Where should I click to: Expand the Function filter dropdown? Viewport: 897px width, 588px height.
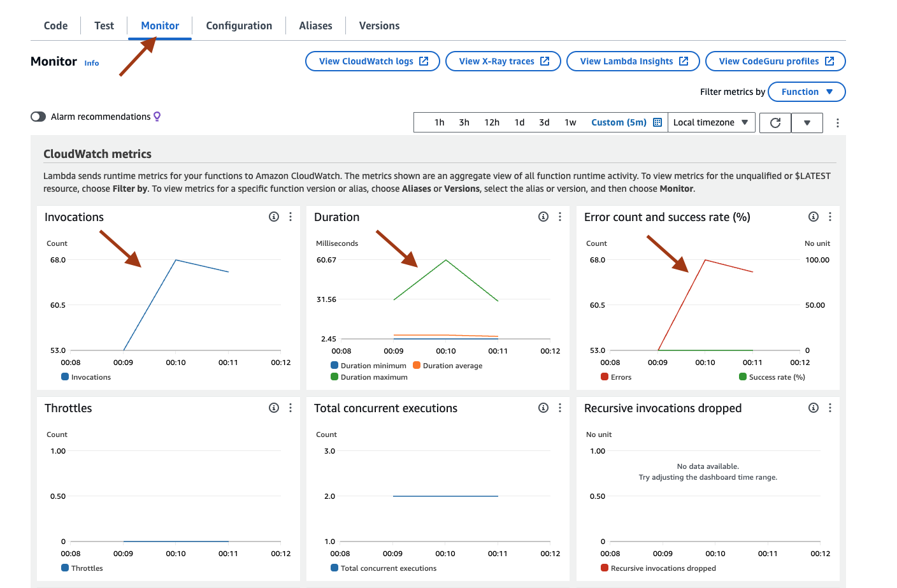click(x=807, y=92)
